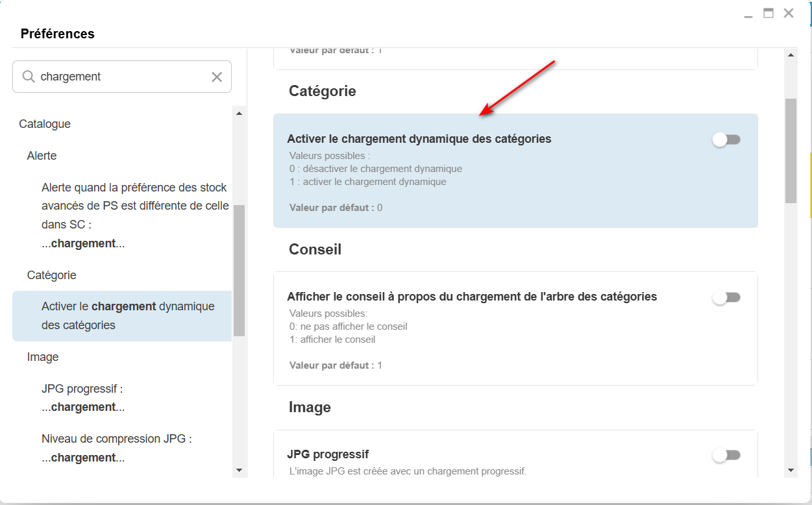Close the Préférences dialog
Image resolution: width=812 pixels, height=505 pixels.
[789, 13]
